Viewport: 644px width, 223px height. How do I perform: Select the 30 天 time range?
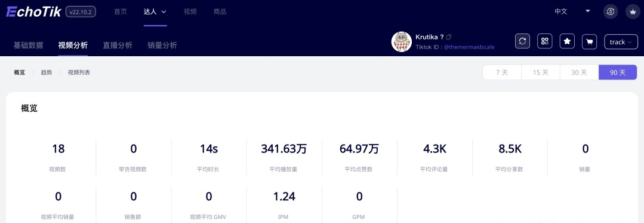tap(579, 72)
